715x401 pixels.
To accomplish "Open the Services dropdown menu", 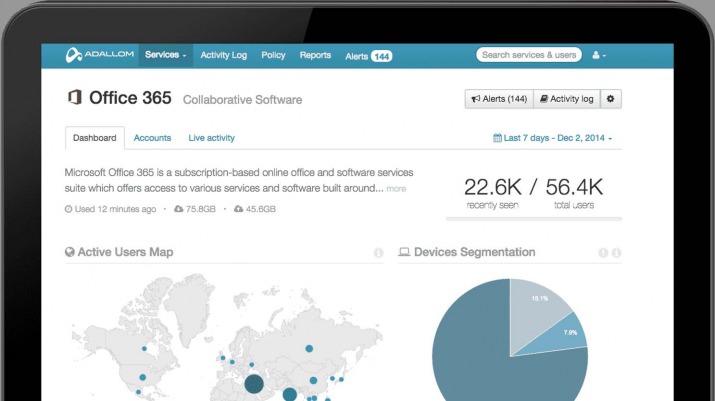I will pyautogui.click(x=166, y=55).
